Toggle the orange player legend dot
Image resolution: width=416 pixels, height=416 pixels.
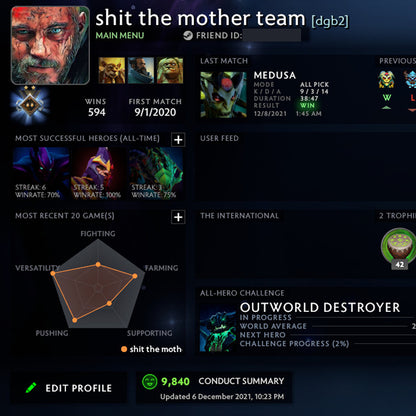(124, 349)
